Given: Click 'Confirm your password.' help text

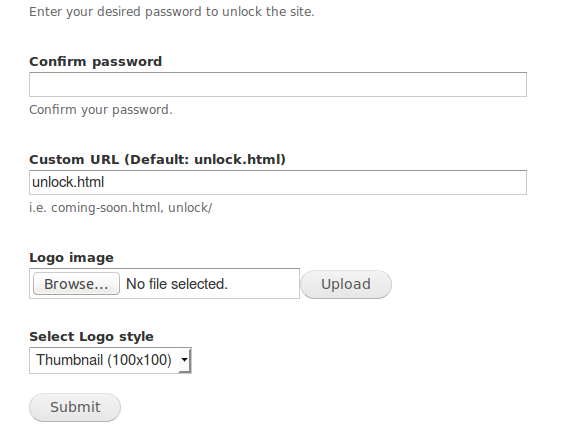Looking at the screenshot, I should (101, 110).
